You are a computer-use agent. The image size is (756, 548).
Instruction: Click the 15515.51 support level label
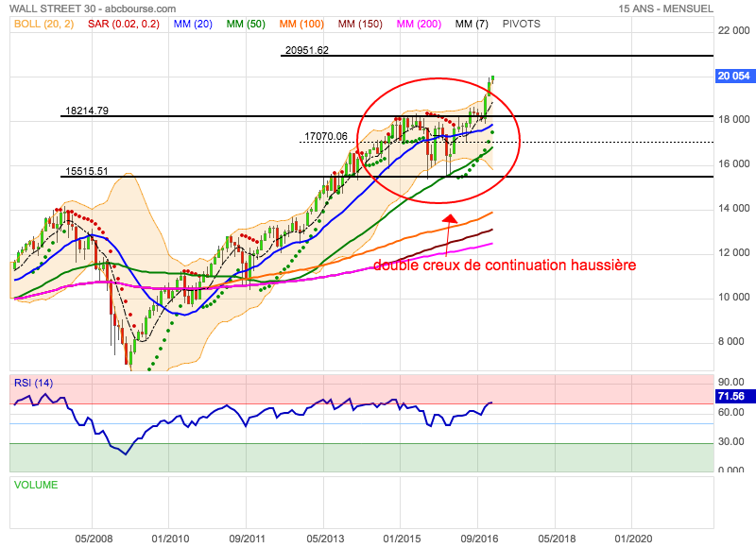click(87, 171)
